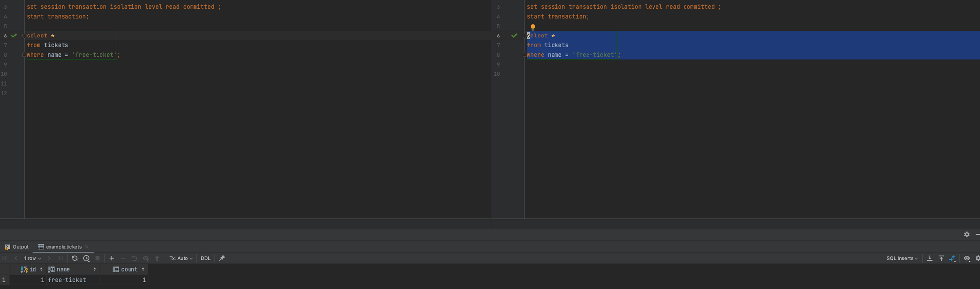
Task: Select the free-ticket name cell
Action: pos(72,280)
